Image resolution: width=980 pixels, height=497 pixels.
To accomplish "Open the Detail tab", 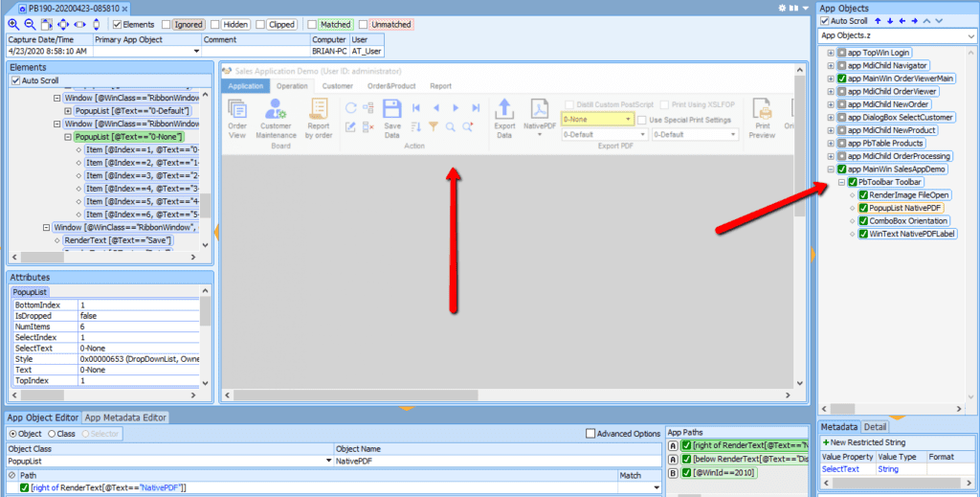I will click(875, 427).
